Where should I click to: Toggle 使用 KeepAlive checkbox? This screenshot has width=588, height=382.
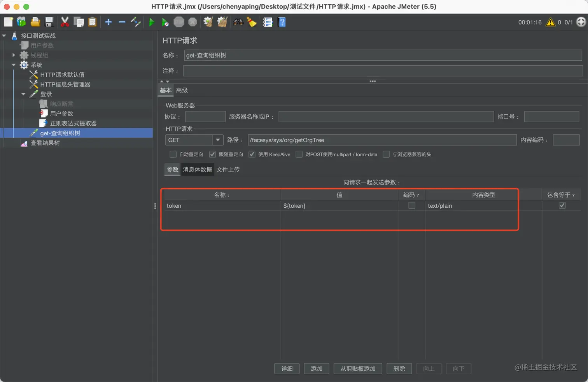click(252, 154)
